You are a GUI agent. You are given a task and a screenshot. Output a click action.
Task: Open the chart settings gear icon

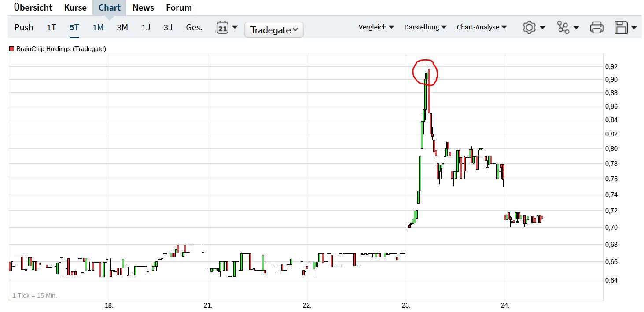coord(530,27)
